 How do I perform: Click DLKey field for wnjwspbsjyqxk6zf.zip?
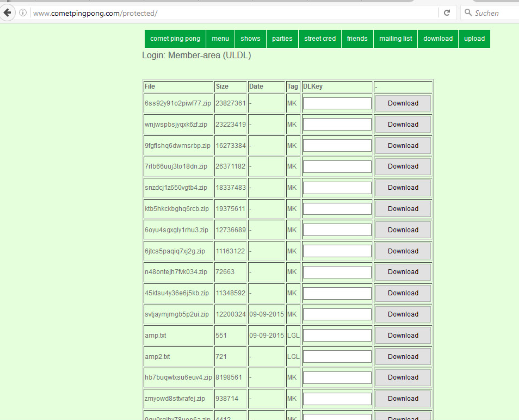tap(337, 124)
